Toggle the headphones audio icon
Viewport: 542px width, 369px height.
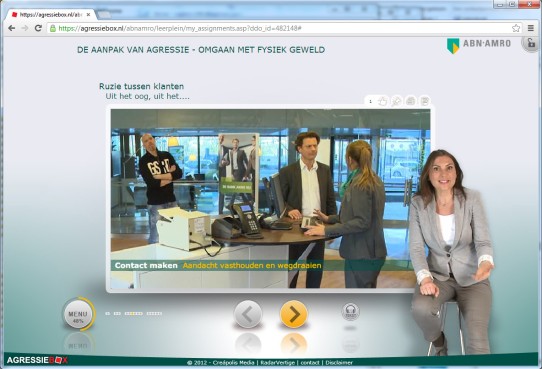pos(351,312)
